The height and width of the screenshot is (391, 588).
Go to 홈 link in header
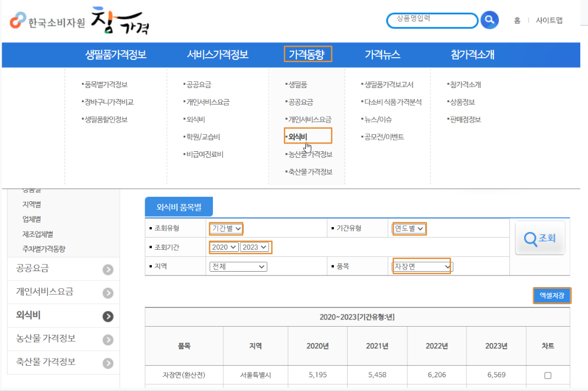(517, 20)
